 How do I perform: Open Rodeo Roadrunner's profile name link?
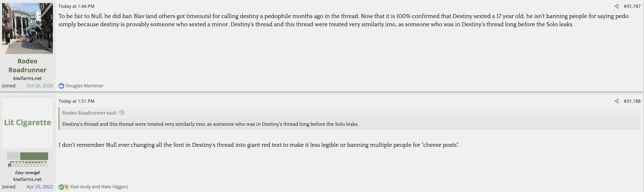coord(28,65)
